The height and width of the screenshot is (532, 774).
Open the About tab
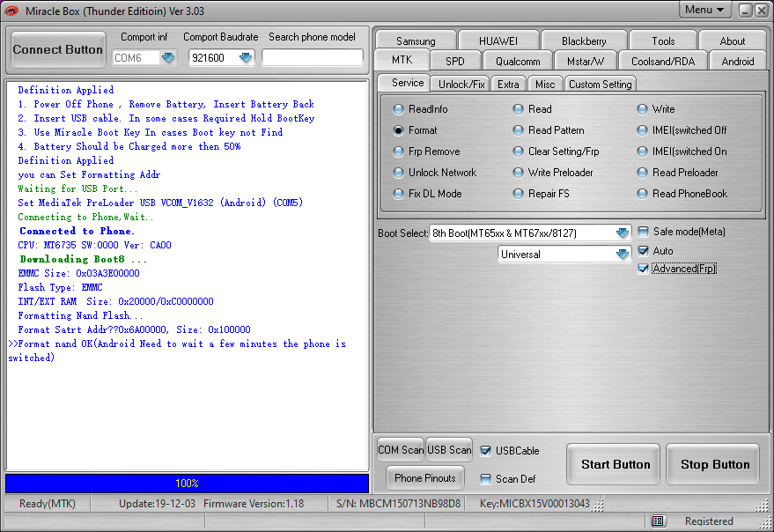coord(732,41)
